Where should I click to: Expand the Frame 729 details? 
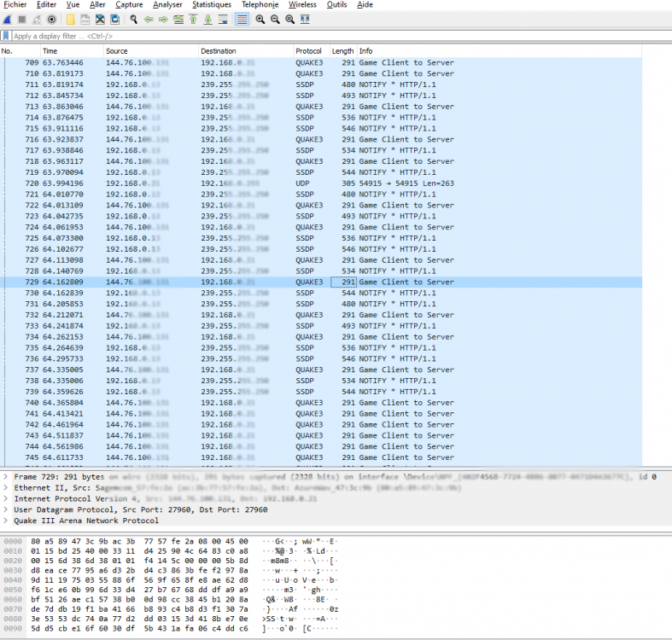pyautogui.click(x=6, y=476)
